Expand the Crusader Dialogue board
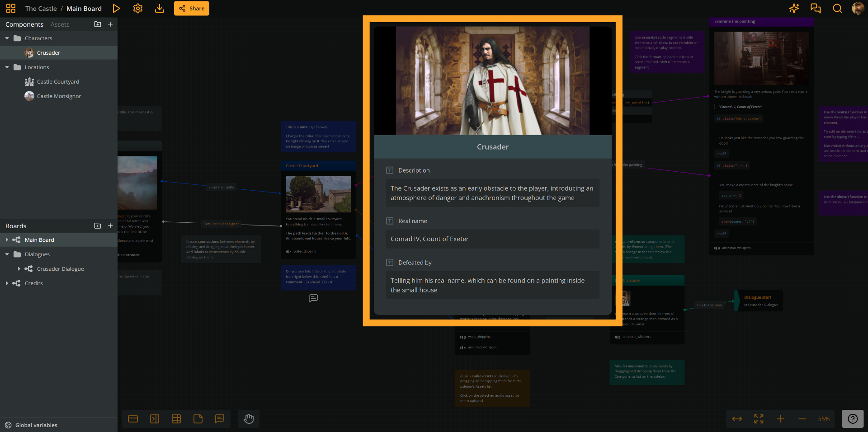 [19, 269]
